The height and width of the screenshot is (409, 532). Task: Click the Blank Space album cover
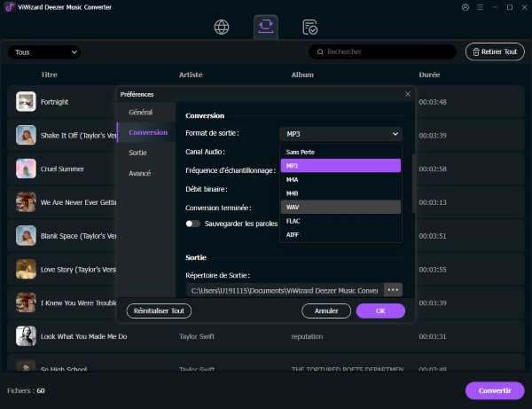[26, 236]
